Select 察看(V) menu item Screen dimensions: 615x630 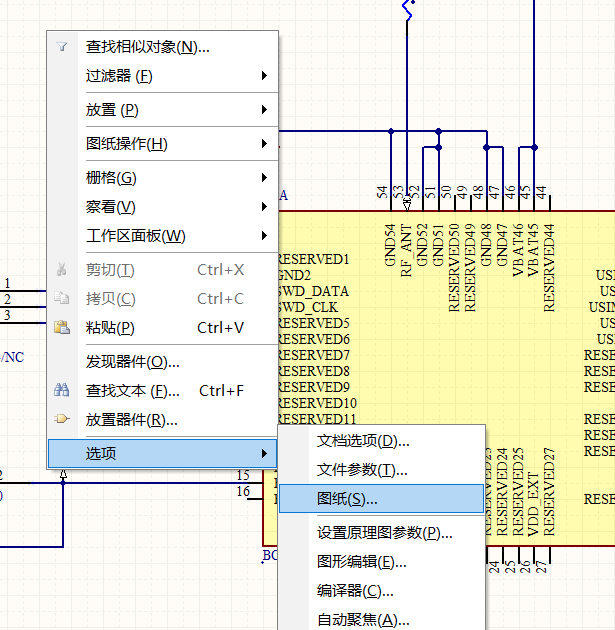(162, 207)
